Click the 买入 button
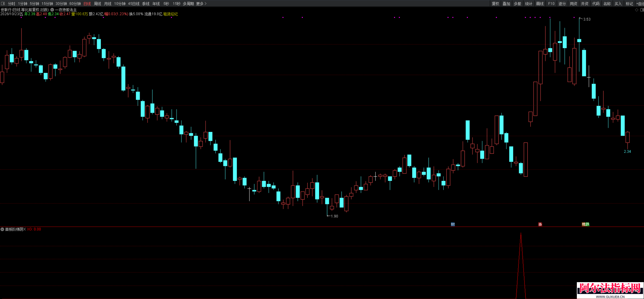This screenshot has width=644, height=299. click(x=618, y=4)
